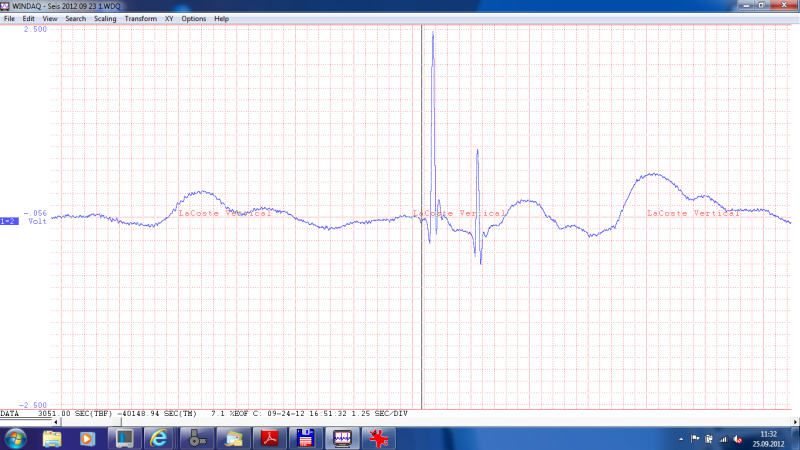The image size is (800, 450).
Task: Click the leftmost LaCoste Vertical event marker
Action: 224,213
